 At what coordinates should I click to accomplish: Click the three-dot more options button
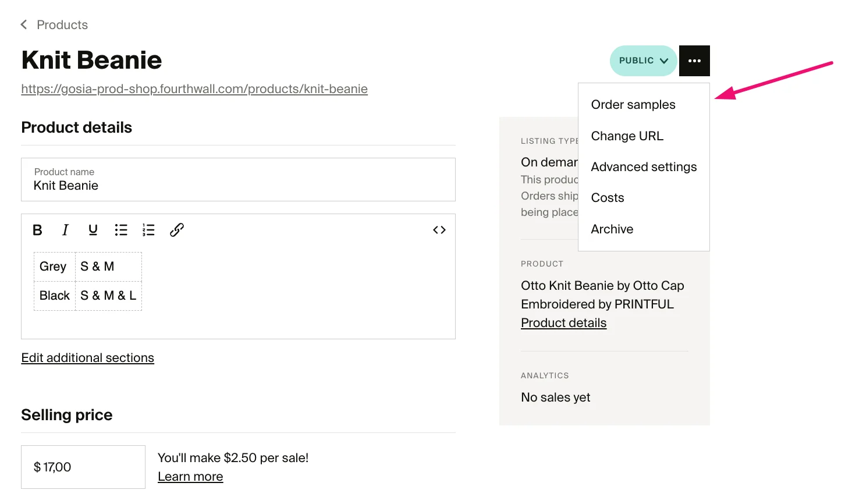(694, 61)
